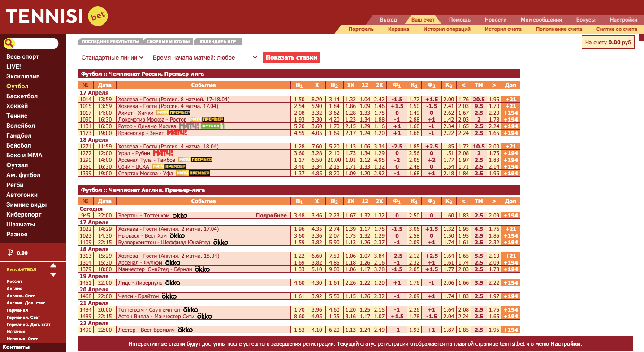This screenshot has height=352, width=644.
Task: Click the Okko icon on Арсенал - Фулхэм
Action: (x=173, y=263)
